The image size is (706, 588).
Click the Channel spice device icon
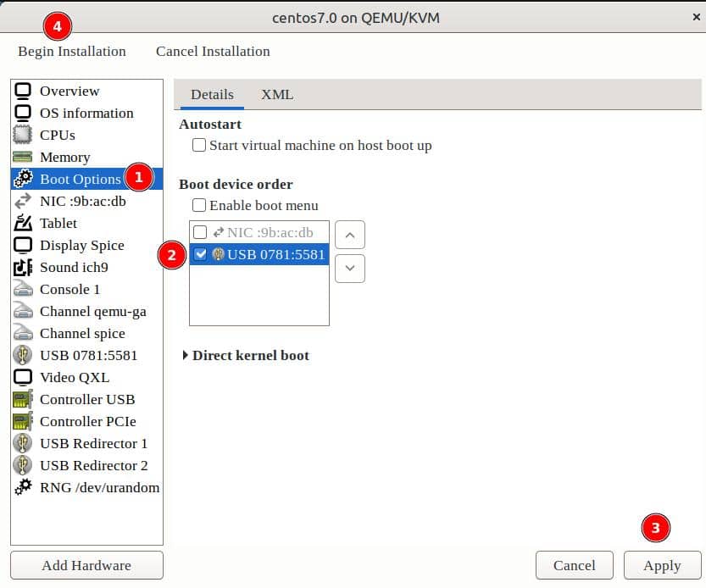(23, 333)
